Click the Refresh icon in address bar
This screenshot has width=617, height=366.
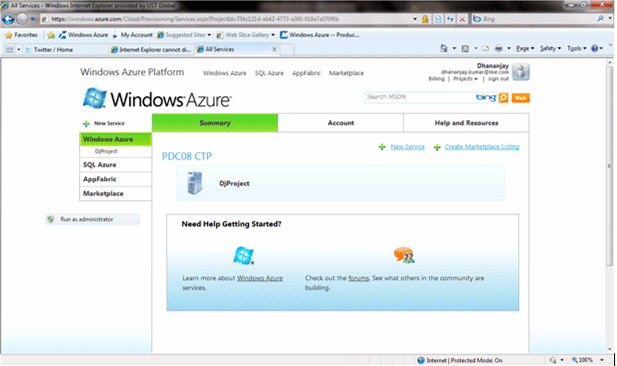tap(450, 19)
